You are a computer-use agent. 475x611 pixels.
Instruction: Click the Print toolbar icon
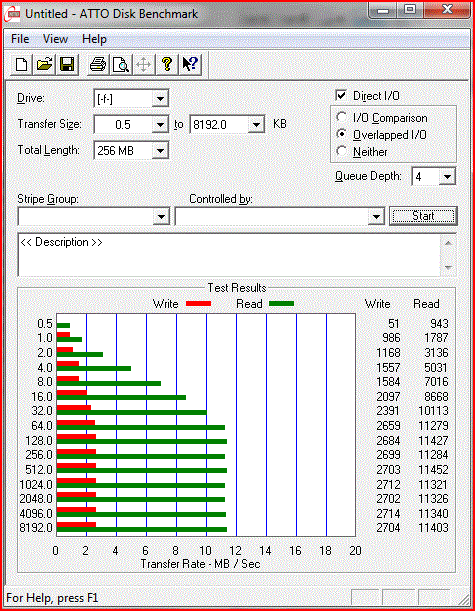pyautogui.click(x=98, y=64)
